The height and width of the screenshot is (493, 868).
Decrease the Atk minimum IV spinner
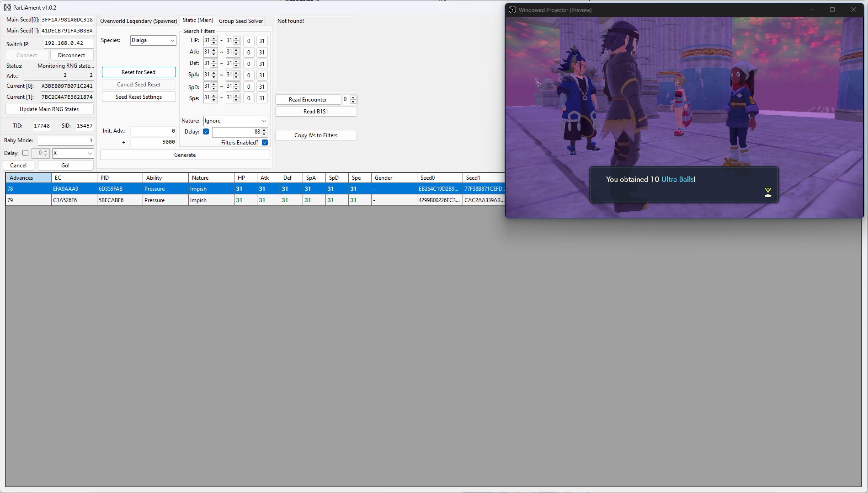214,54
